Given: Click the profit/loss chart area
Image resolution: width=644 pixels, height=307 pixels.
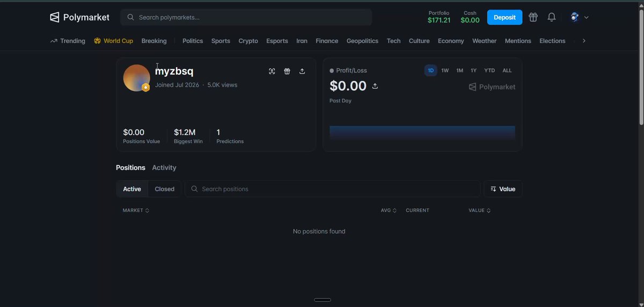Looking at the screenshot, I should [x=422, y=133].
